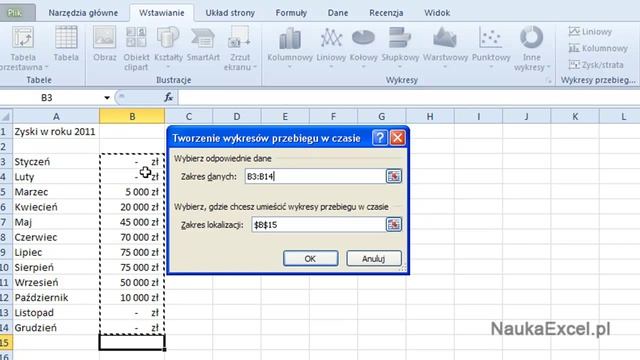
Task: Switch to Narzędzia główne tab
Action: (x=83, y=13)
